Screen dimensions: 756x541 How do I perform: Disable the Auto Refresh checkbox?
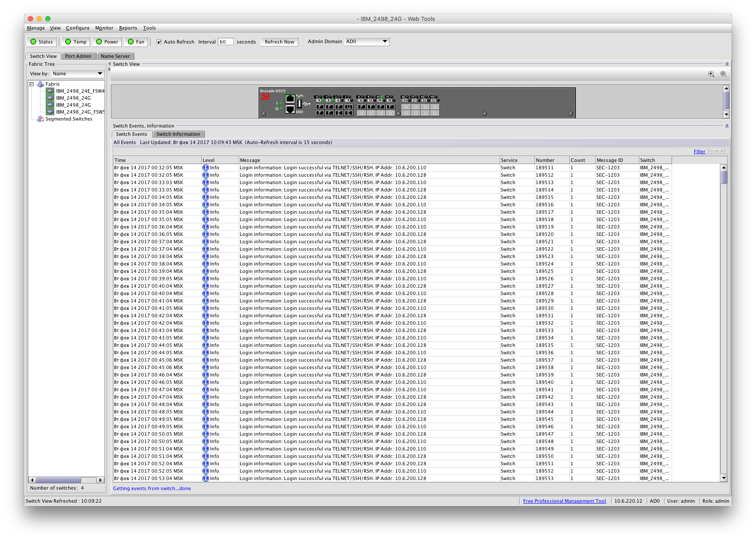click(x=159, y=42)
